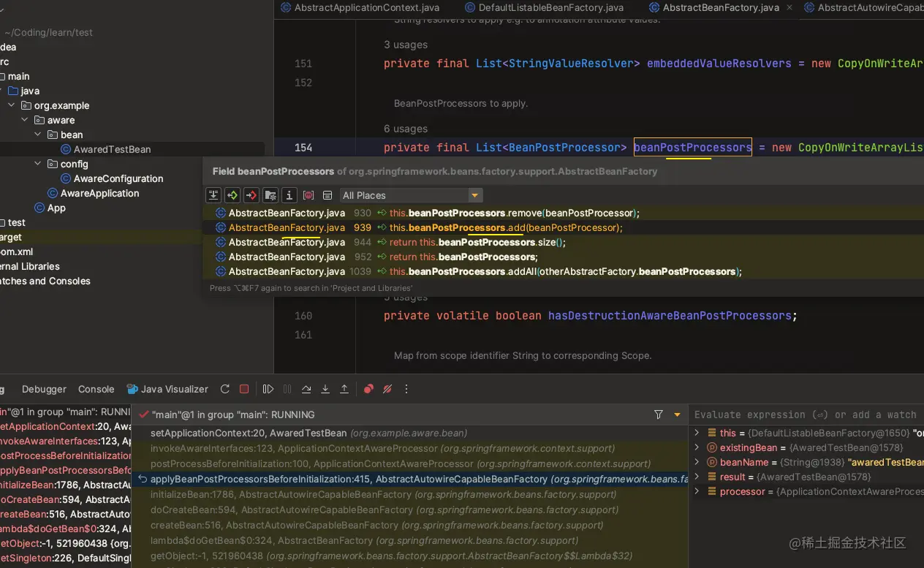Stop the running debug session
924x568 pixels.
(244, 389)
